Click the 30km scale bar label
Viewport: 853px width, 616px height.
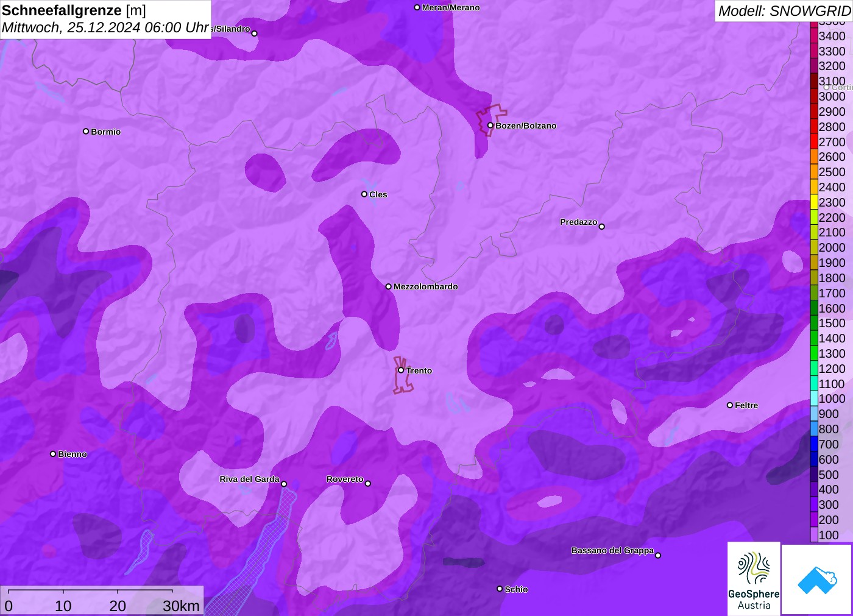181,606
